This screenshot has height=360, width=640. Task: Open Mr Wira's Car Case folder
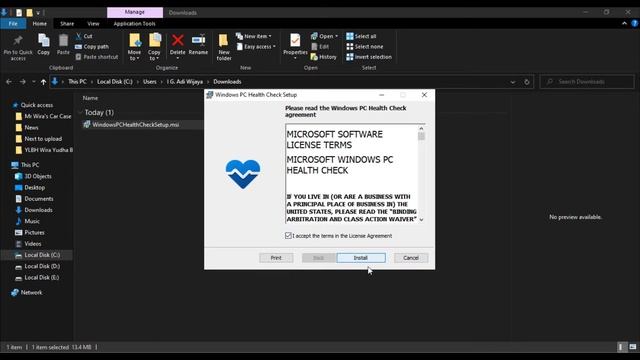point(48,116)
